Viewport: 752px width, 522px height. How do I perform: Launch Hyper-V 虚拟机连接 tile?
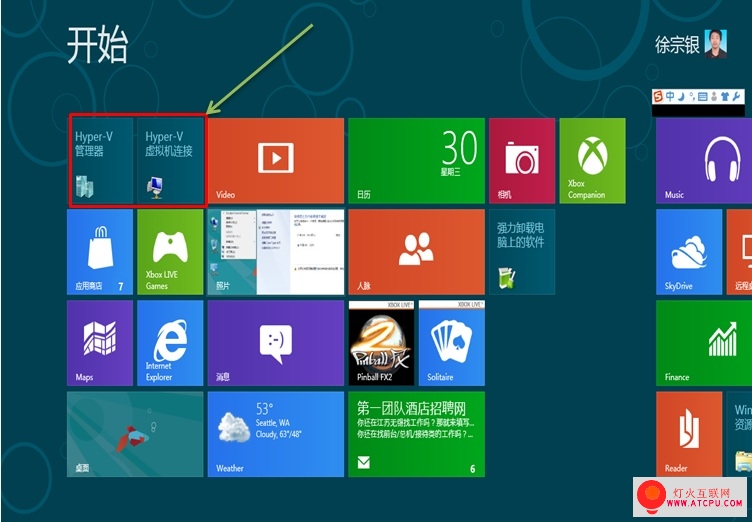click(x=170, y=161)
